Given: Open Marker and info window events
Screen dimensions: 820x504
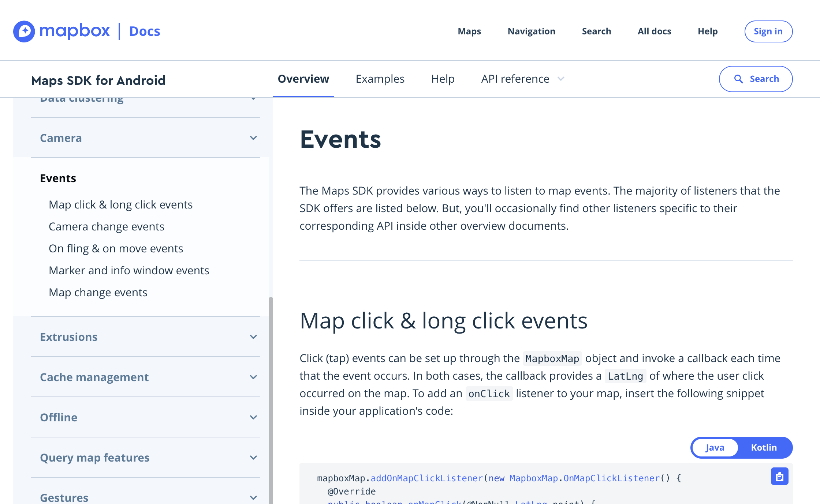Looking at the screenshot, I should click(x=129, y=270).
